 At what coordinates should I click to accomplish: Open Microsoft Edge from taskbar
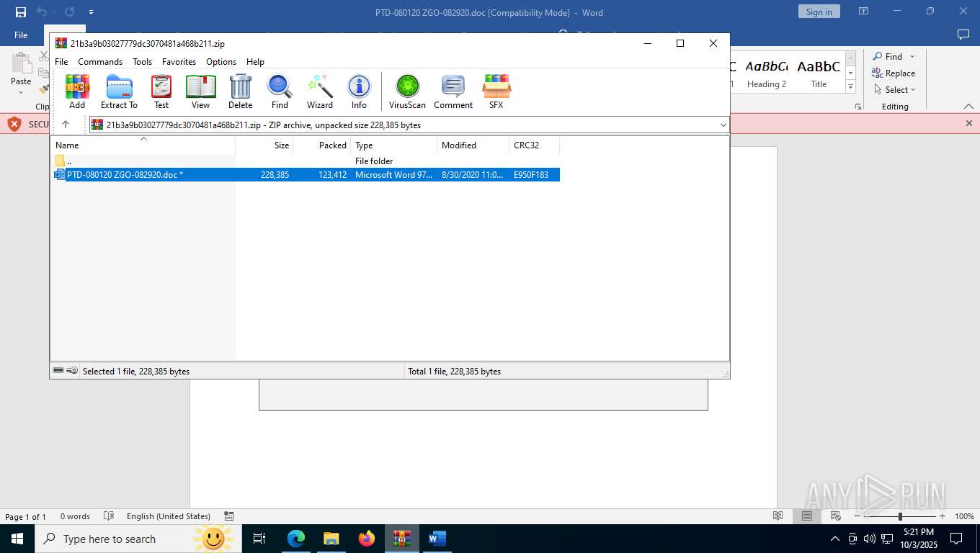tap(296, 539)
